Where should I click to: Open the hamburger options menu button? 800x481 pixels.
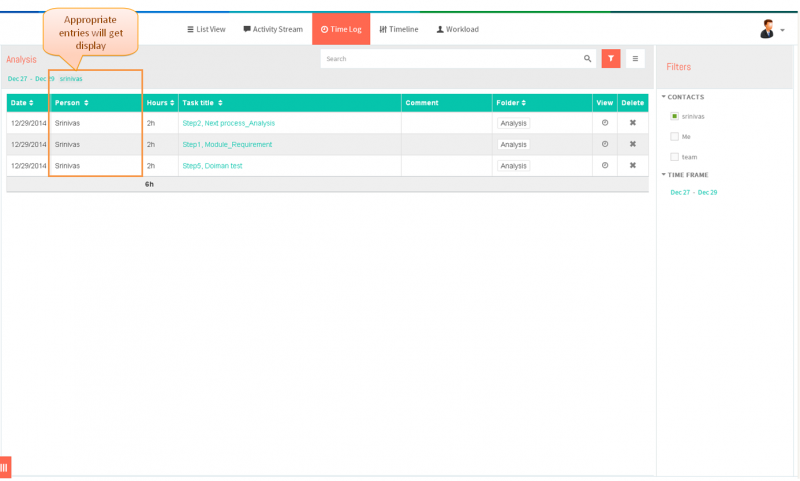click(635, 59)
